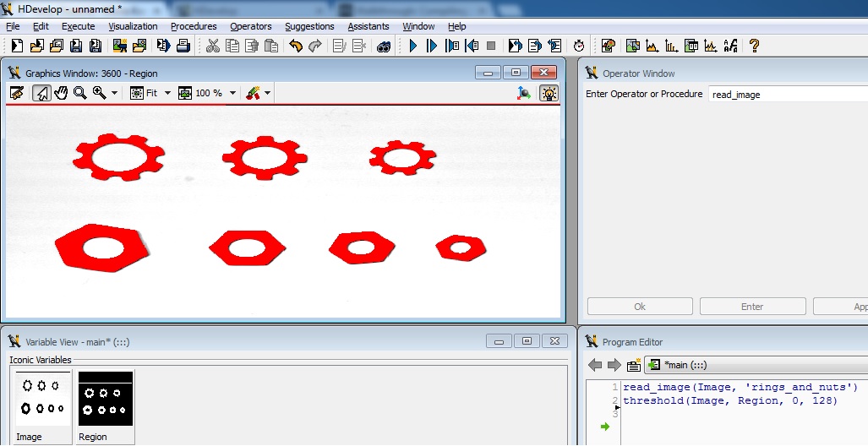The height and width of the screenshot is (446, 868).
Task: Open the main procedure selector dropdown
Action: coord(756,365)
